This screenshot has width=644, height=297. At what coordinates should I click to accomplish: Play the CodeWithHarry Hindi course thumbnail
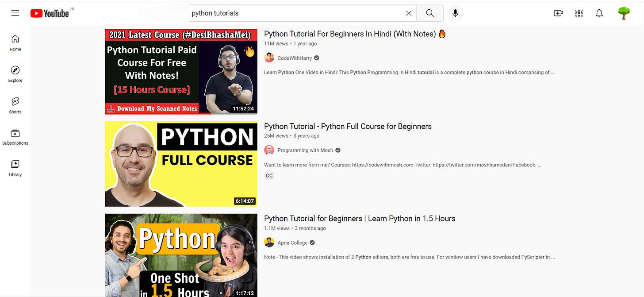point(181,72)
